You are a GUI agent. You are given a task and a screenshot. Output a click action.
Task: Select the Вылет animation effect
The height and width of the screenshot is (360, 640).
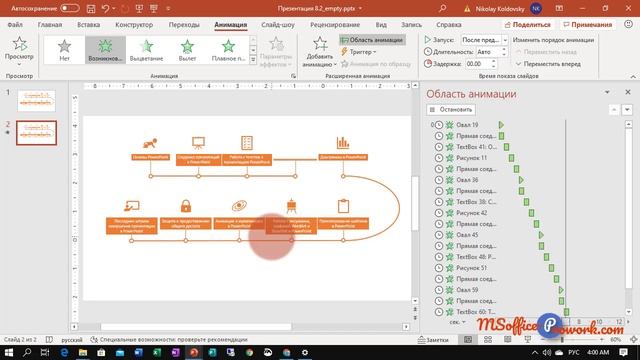(187, 50)
